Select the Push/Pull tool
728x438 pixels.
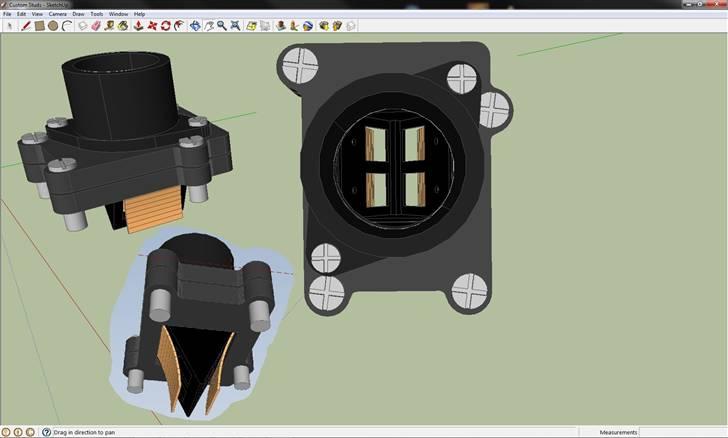pos(137,25)
